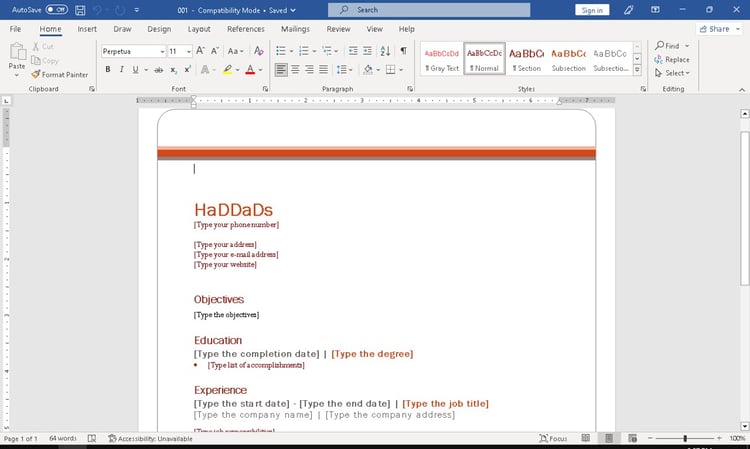Open the File tab

coord(15,29)
